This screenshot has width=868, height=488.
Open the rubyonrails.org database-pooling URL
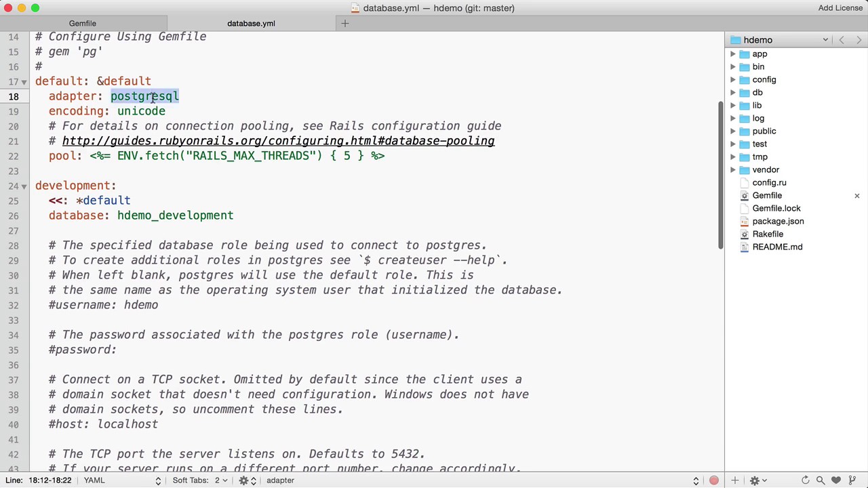278,141
